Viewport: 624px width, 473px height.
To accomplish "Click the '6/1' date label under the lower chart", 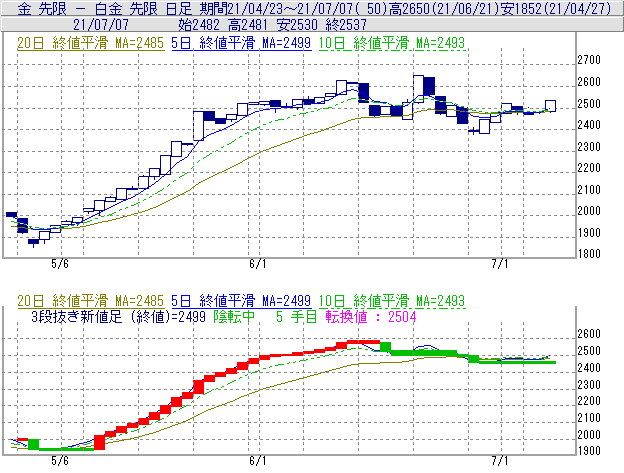I will [257, 461].
